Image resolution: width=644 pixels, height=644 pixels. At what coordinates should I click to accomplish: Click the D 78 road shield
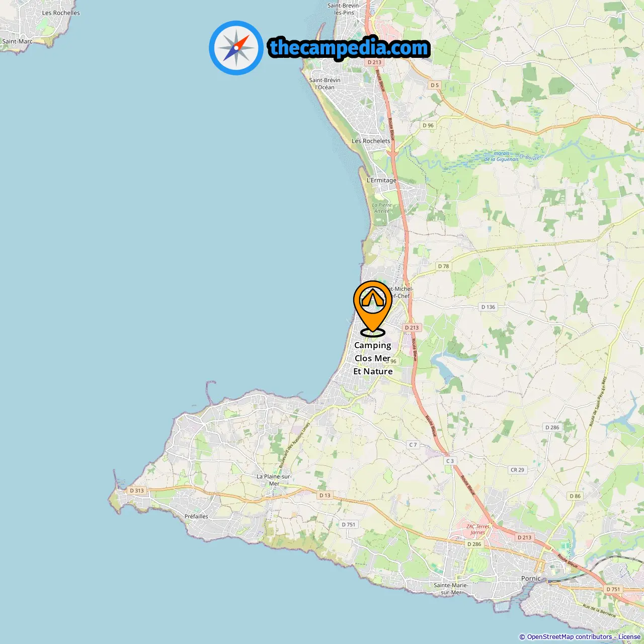(x=443, y=266)
